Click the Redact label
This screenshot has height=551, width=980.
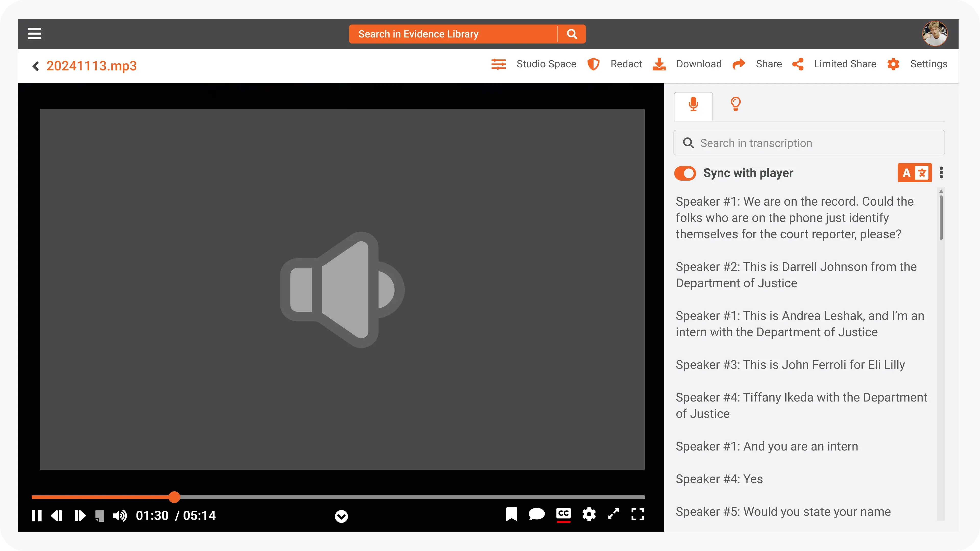click(x=626, y=64)
